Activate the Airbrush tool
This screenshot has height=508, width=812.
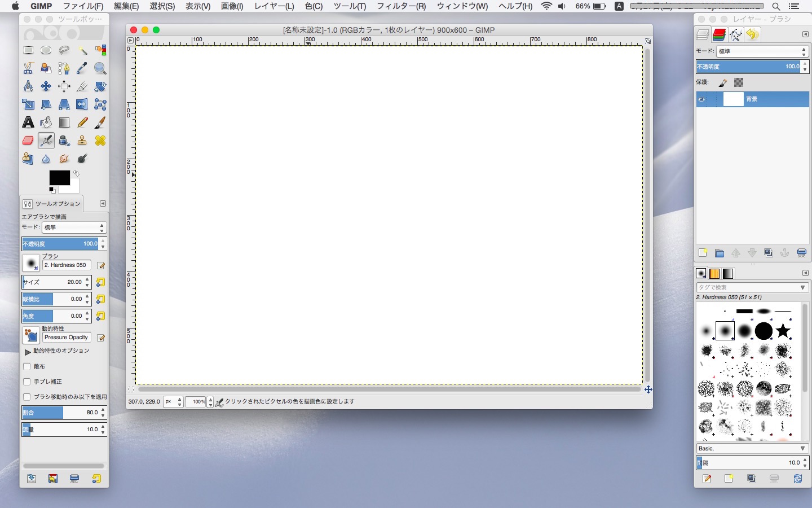[46, 141]
